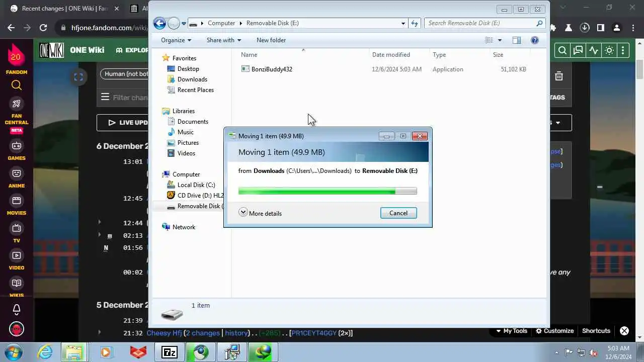Go back in the Explorer window

[x=159, y=23]
